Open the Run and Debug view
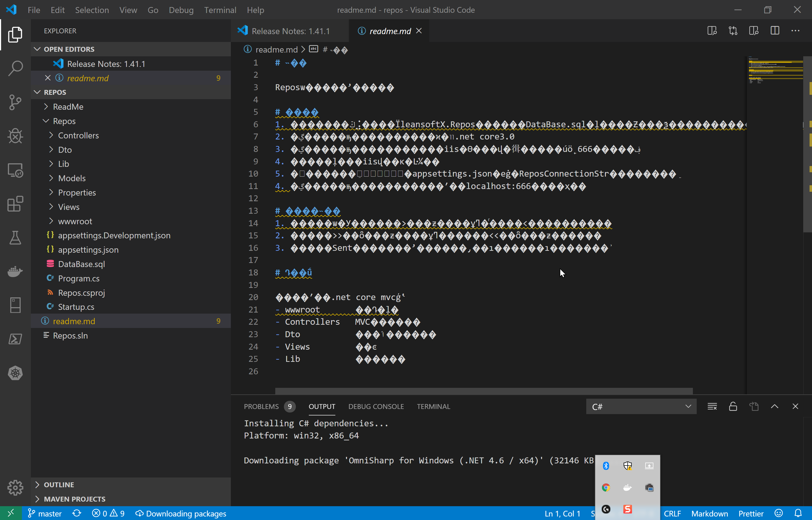The image size is (812, 520). [15, 136]
